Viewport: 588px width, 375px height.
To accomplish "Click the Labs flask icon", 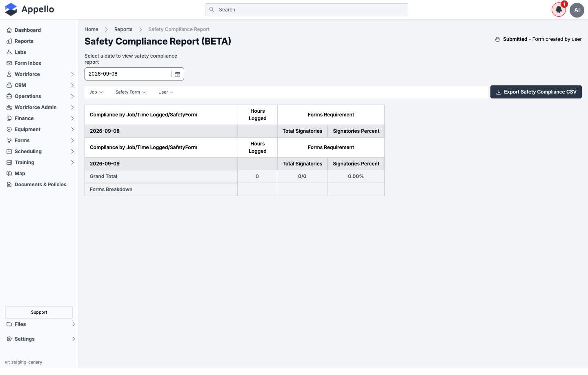I will [9, 52].
